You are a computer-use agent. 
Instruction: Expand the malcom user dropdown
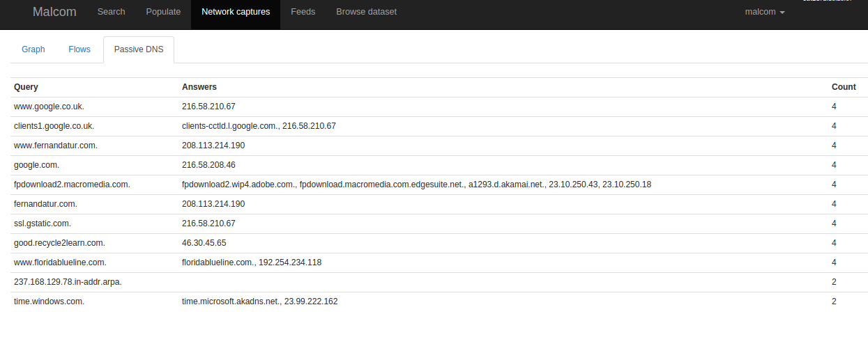[765, 12]
